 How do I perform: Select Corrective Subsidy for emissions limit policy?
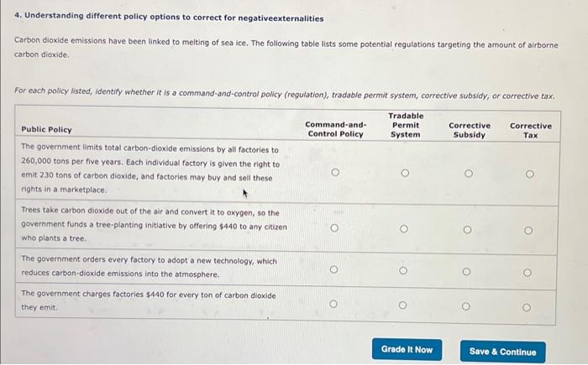point(467,173)
